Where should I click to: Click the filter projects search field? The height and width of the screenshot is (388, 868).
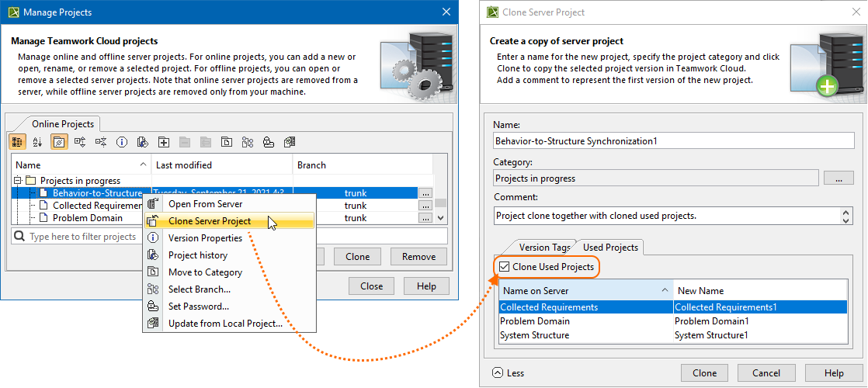pos(230,237)
